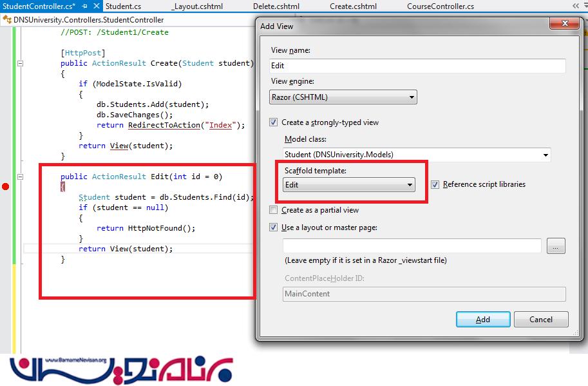Enable Create as a partial view
The image size is (588, 386).
tap(274, 210)
